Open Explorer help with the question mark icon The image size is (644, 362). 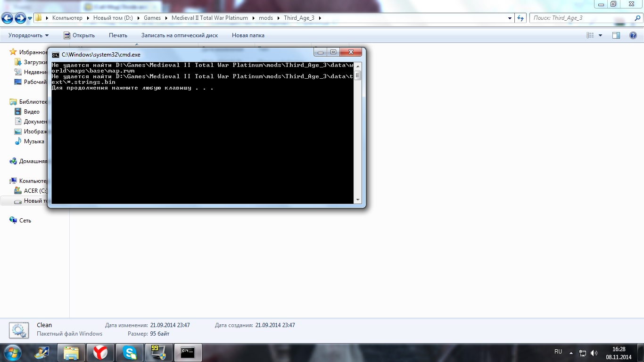(x=633, y=35)
